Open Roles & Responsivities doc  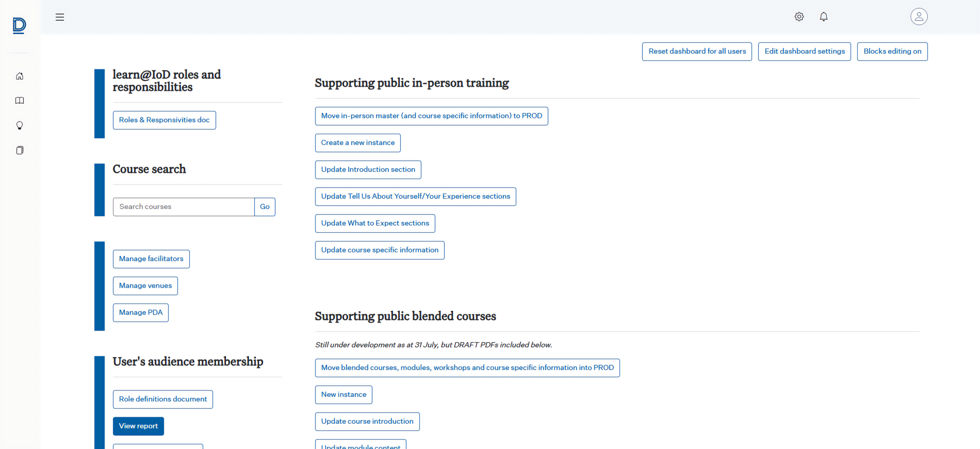pos(164,120)
